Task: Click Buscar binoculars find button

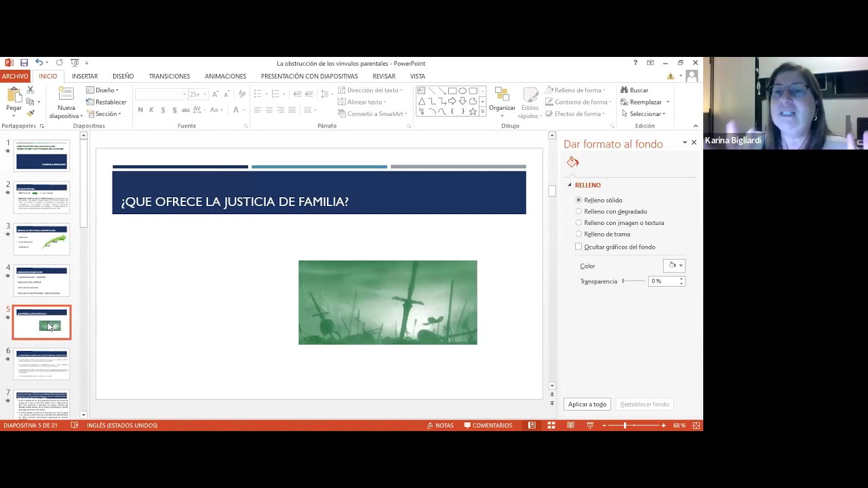Action: click(x=634, y=90)
